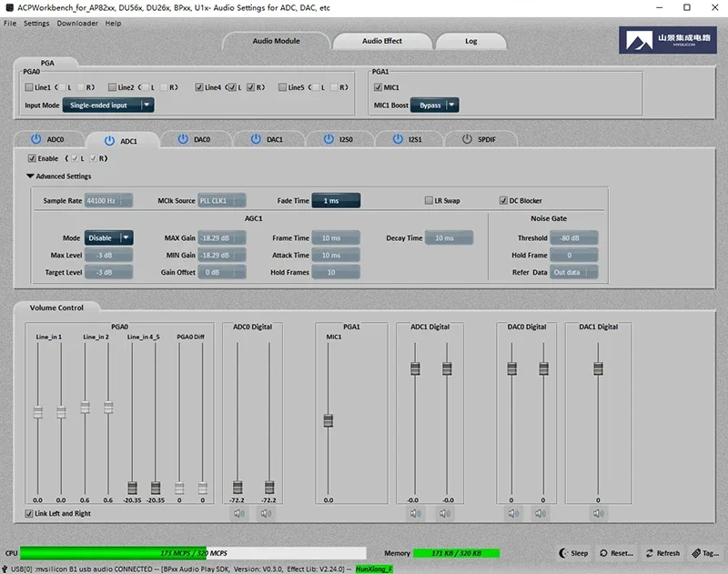Toggle the Link Left and Right checkbox

[30, 514]
